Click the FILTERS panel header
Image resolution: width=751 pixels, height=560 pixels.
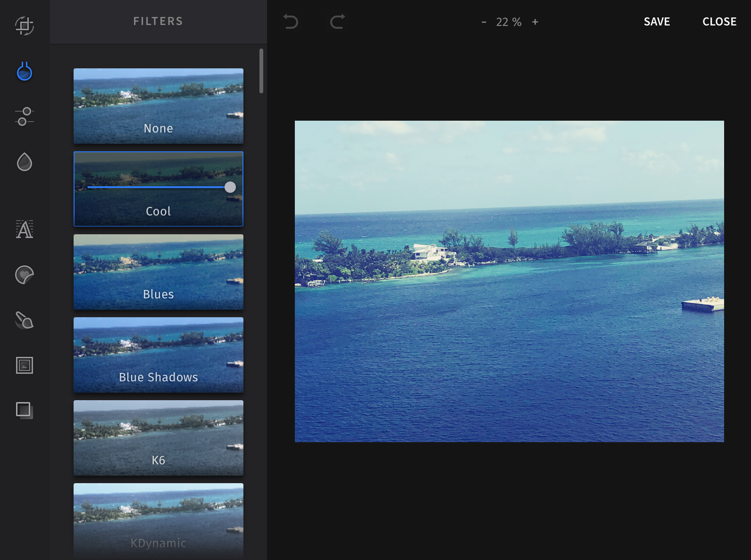[x=158, y=22]
